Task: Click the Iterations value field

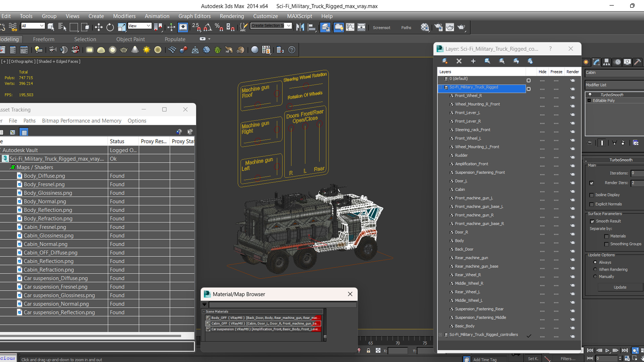Action: coord(637,173)
